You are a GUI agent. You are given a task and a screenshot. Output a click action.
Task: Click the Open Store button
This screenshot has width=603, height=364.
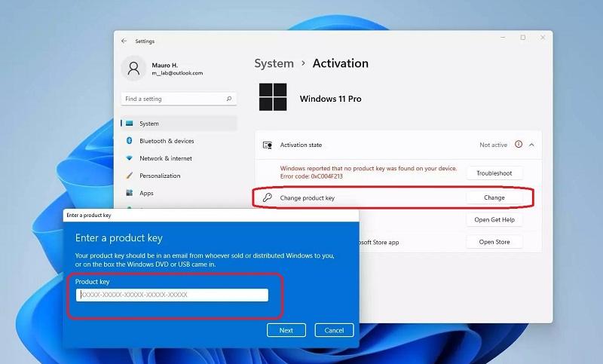point(494,242)
